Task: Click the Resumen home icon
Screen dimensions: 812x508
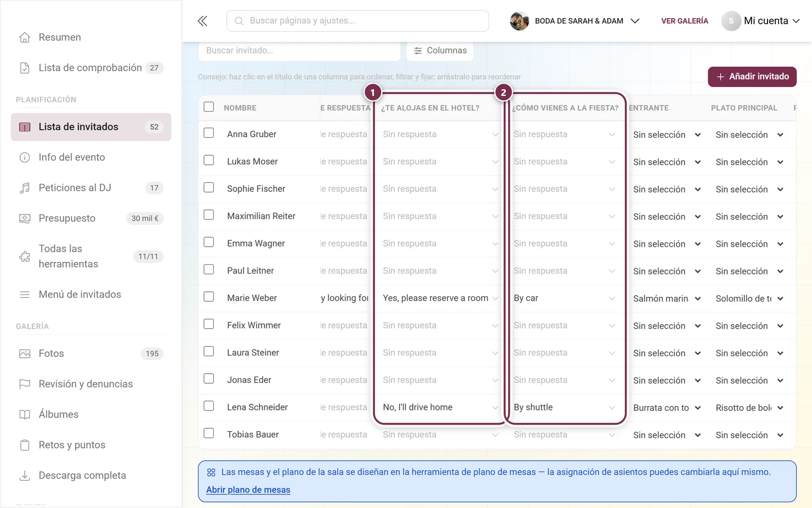Action: 25,37
